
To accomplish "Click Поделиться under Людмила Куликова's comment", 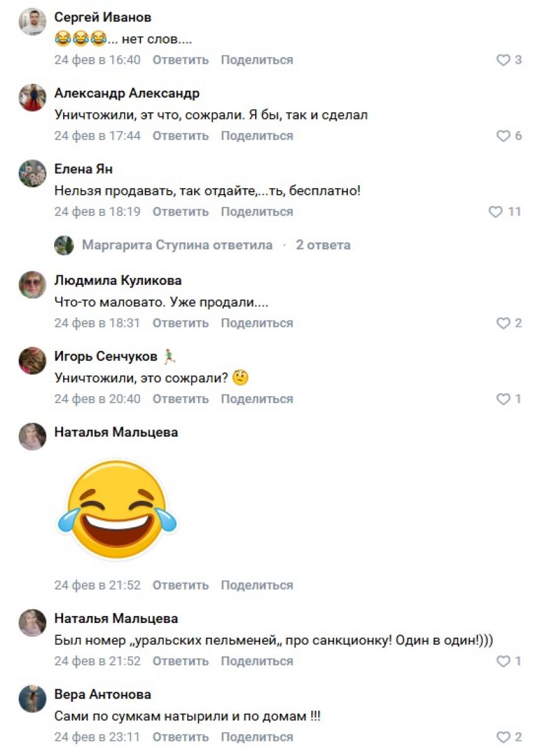I will click(x=256, y=323).
